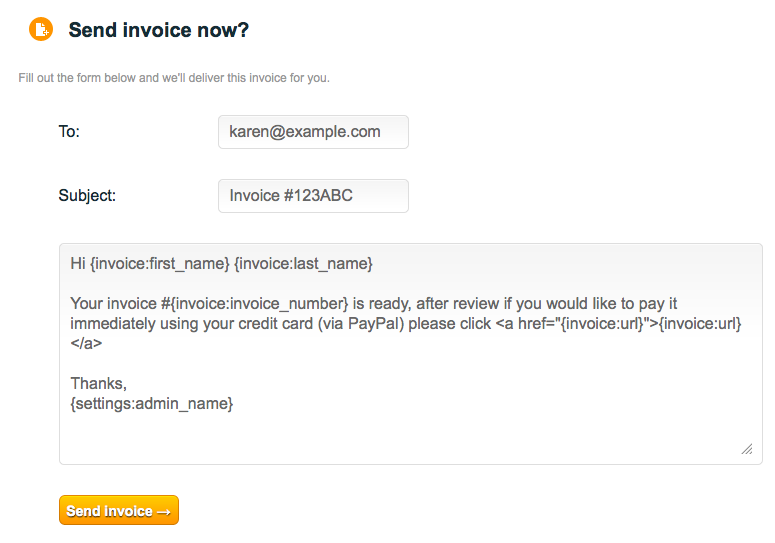Screen dimensions: 775x543
Task: Click the textarea resize handle corner
Action: [x=747, y=449]
